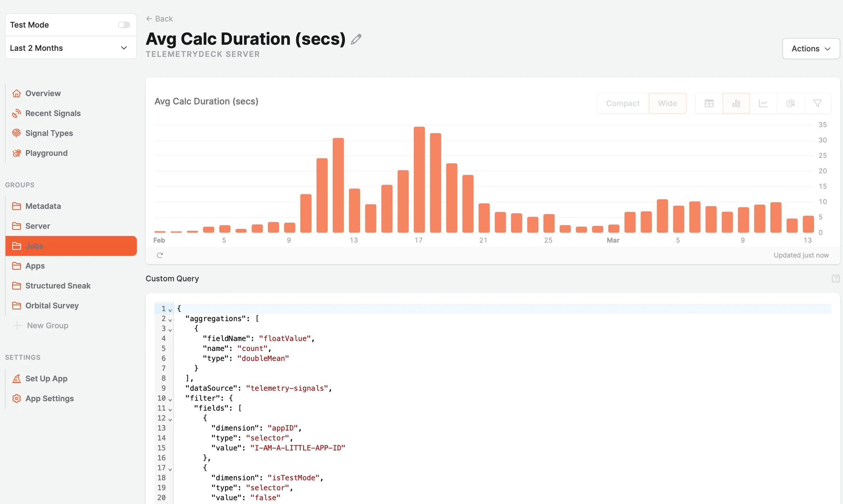
Task: Switch chart to Wide layout
Action: click(x=667, y=103)
